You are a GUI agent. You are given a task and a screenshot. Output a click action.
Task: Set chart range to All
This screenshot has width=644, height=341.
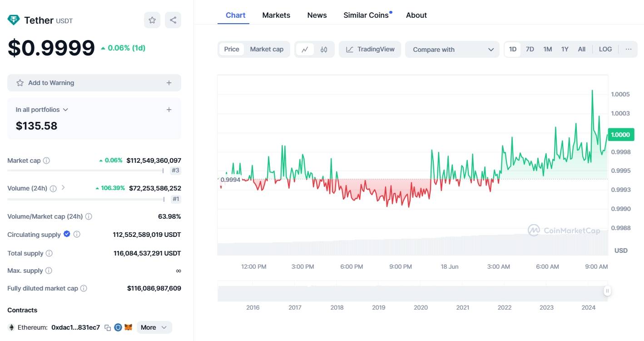pyautogui.click(x=582, y=49)
